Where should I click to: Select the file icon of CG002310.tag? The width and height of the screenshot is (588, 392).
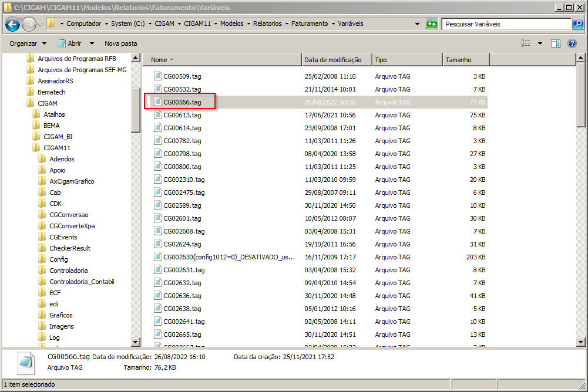[x=157, y=179]
